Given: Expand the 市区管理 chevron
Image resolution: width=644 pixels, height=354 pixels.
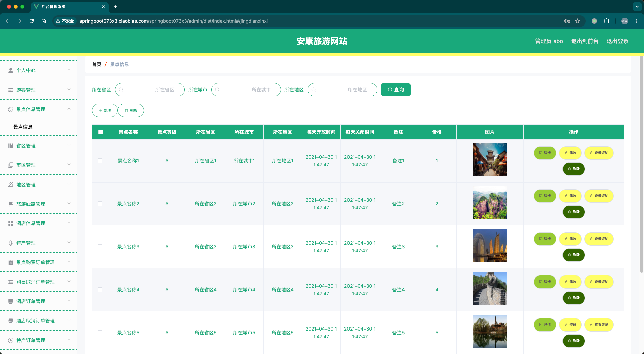Looking at the screenshot, I should click(x=69, y=165).
